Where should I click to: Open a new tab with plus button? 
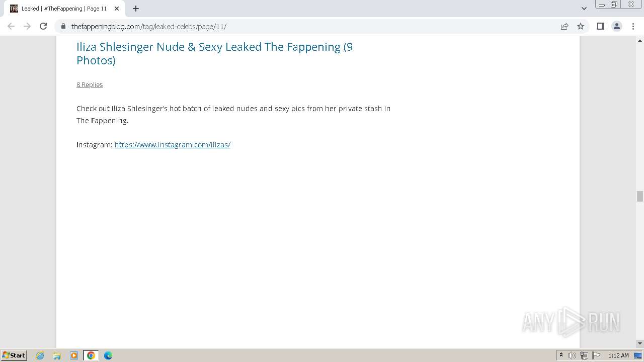tap(136, 9)
